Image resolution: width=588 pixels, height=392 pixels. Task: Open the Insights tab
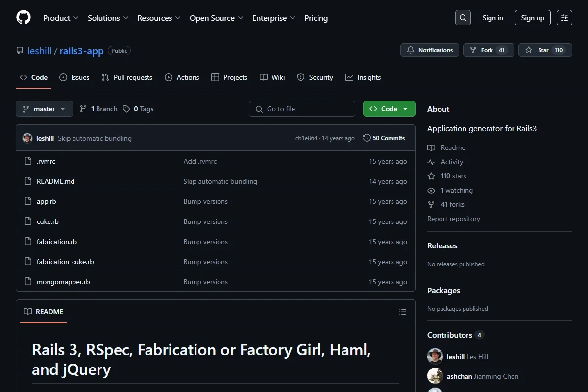363,77
